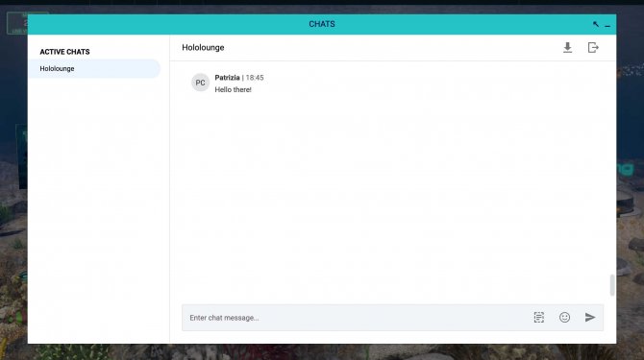Image resolution: width=644 pixels, height=360 pixels.
Task: Leave the Hololounge chat via exit icon
Action: coord(593,48)
